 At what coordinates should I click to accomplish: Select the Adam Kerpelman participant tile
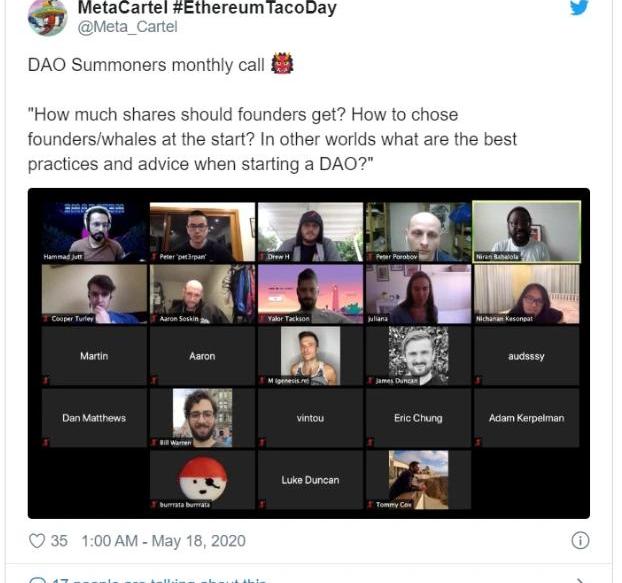tap(526, 418)
